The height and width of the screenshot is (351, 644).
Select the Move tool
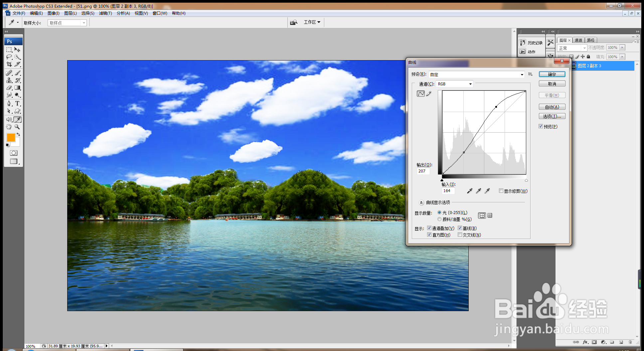pyautogui.click(x=18, y=50)
